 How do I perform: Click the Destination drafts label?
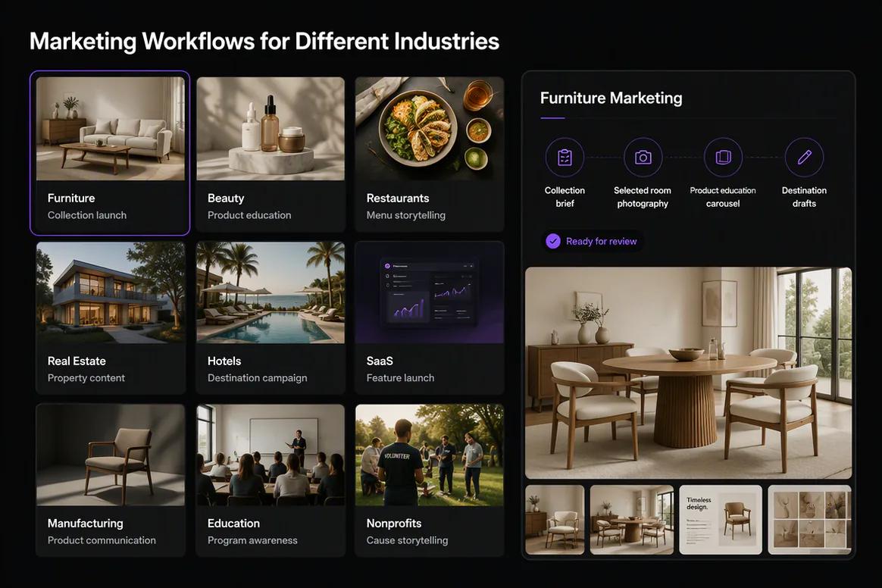pos(805,197)
